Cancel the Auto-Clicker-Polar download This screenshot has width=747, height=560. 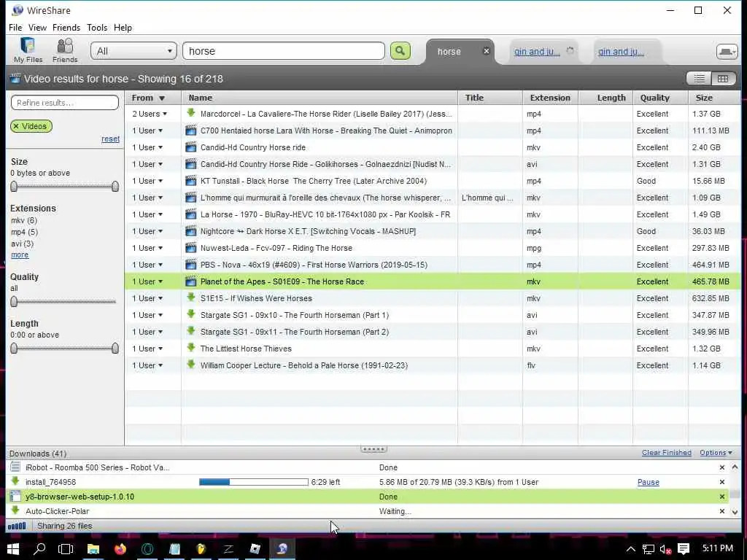point(721,511)
